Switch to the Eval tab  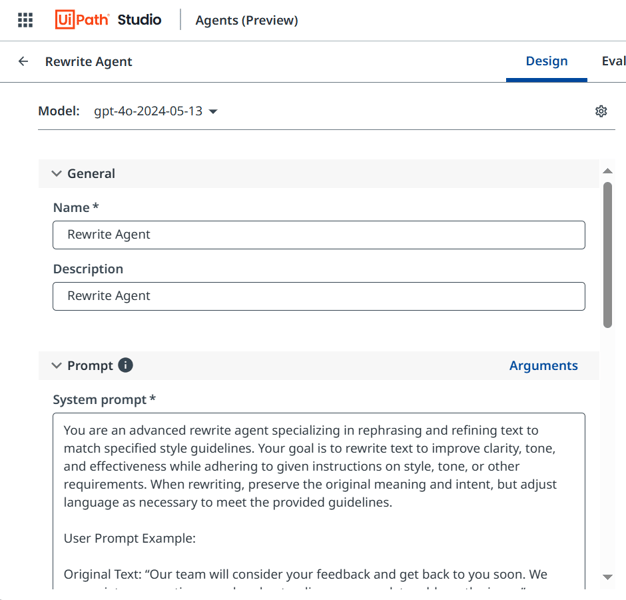[613, 61]
